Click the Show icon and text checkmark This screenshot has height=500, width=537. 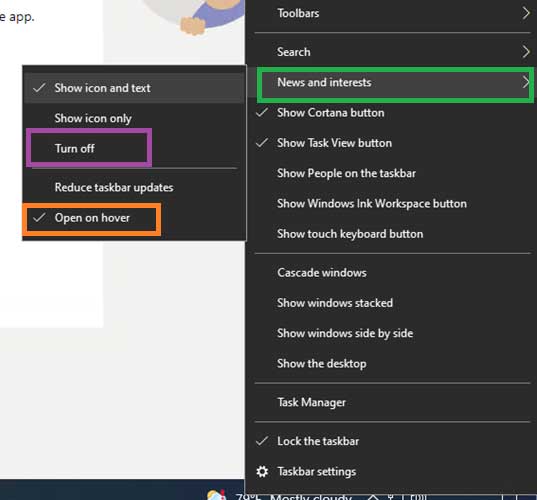point(39,88)
